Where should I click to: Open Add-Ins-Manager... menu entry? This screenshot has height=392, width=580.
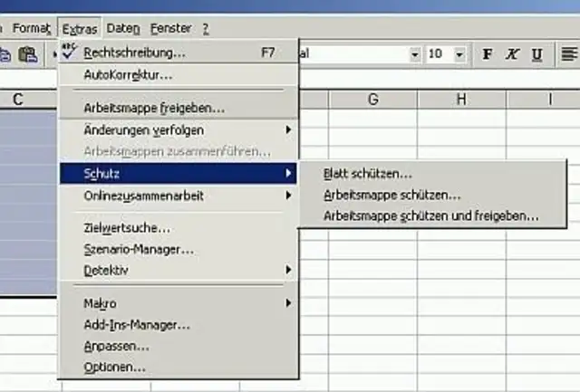coord(179,325)
